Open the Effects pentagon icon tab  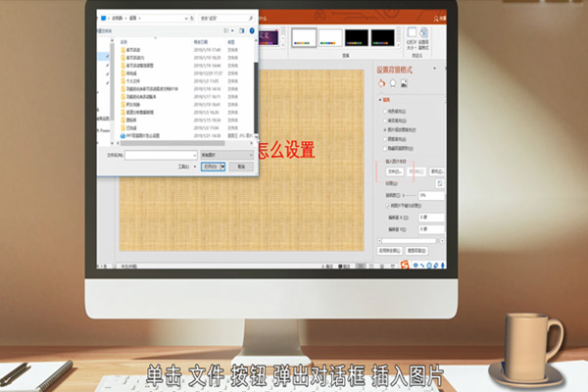pos(393,83)
